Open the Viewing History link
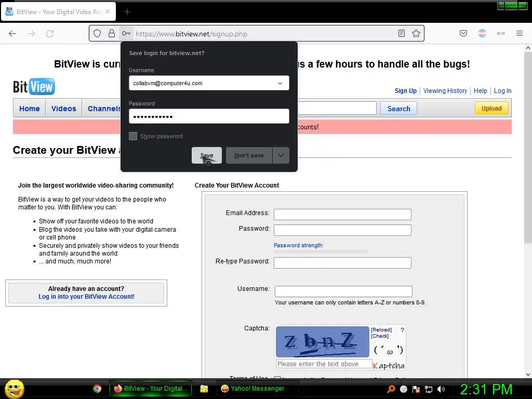 pyautogui.click(x=445, y=90)
